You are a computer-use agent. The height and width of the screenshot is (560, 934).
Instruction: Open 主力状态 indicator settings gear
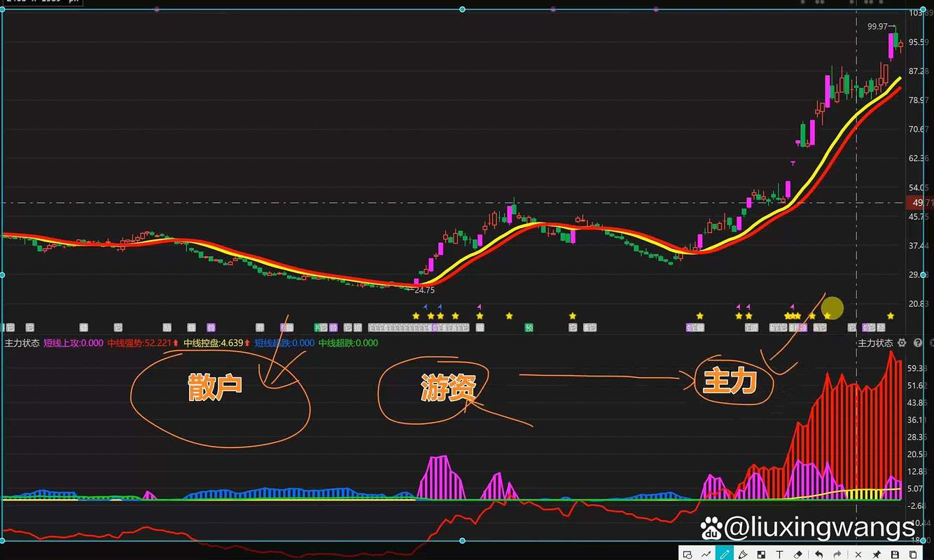[902, 343]
